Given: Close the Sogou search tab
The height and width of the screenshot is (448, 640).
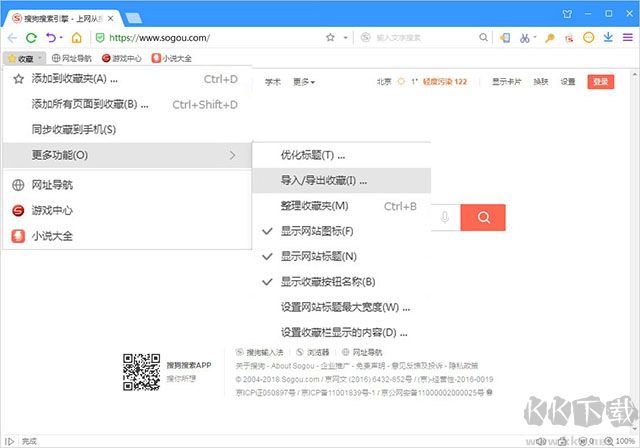Looking at the screenshot, I should (x=110, y=18).
